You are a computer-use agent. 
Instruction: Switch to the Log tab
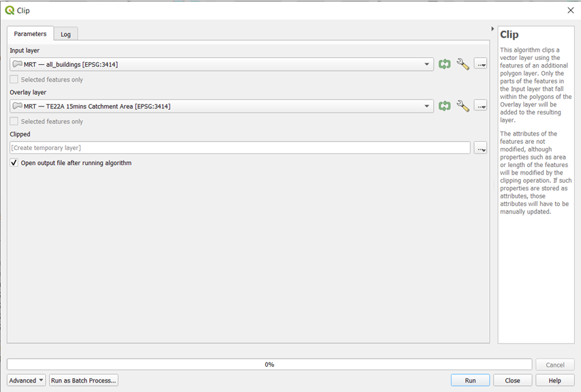65,34
